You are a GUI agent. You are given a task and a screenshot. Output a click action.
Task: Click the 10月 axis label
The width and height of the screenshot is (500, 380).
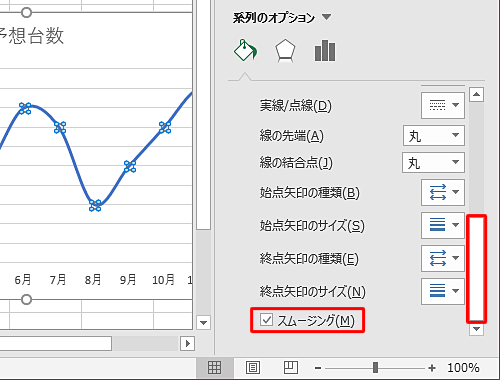click(163, 280)
